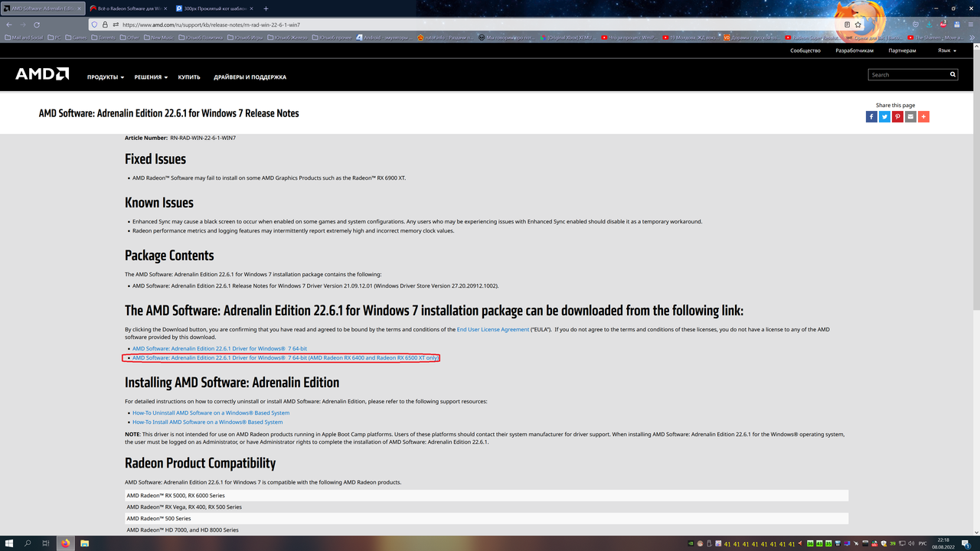Viewport: 980px width, 551px height.
Task: Click the search magnifier icon on AMD site
Action: coord(953,74)
